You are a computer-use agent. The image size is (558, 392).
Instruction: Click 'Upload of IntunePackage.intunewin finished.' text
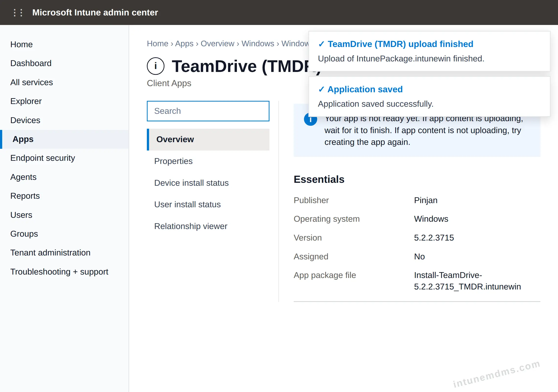(401, 59)
